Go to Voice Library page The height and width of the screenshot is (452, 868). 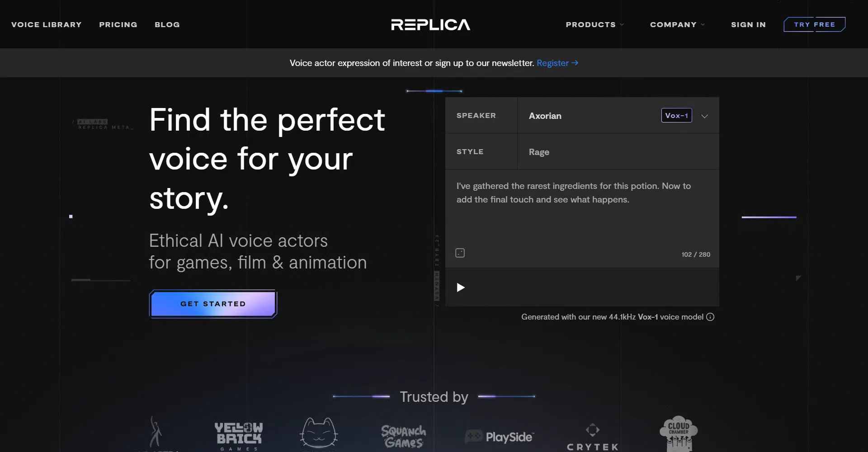point(47,24)
